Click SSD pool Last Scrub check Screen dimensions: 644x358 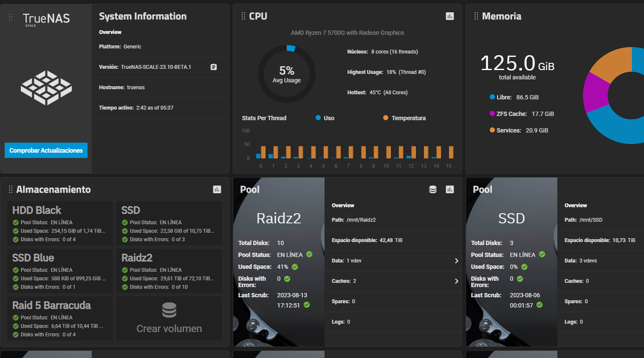click(539, 305)
